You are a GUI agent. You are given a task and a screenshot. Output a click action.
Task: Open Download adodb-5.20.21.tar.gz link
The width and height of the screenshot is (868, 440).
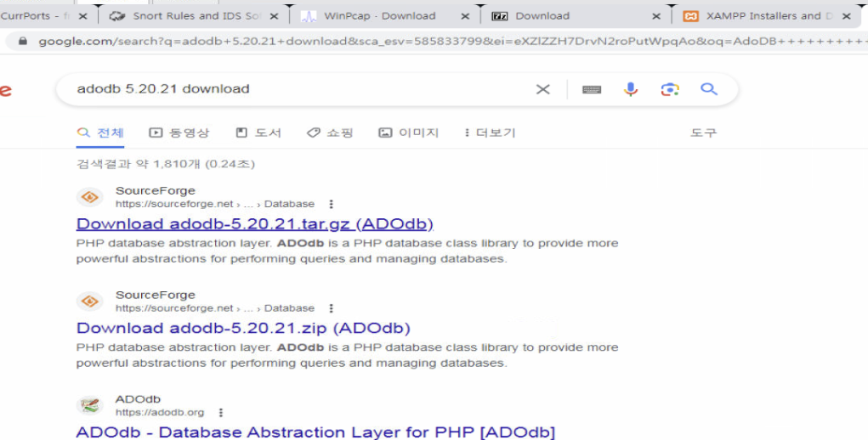click(x=255, y=224)
